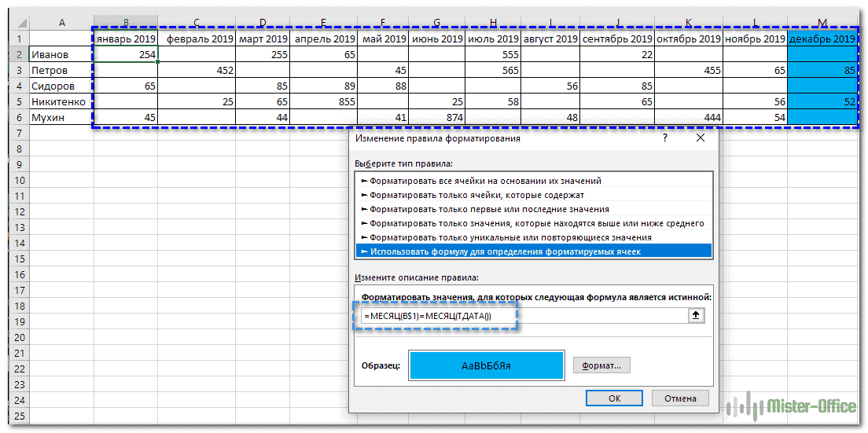Viewport: 868px width, 433px height.
Task: Click cell with value 874
Action: pyautogui.click(x=436, y=118)
